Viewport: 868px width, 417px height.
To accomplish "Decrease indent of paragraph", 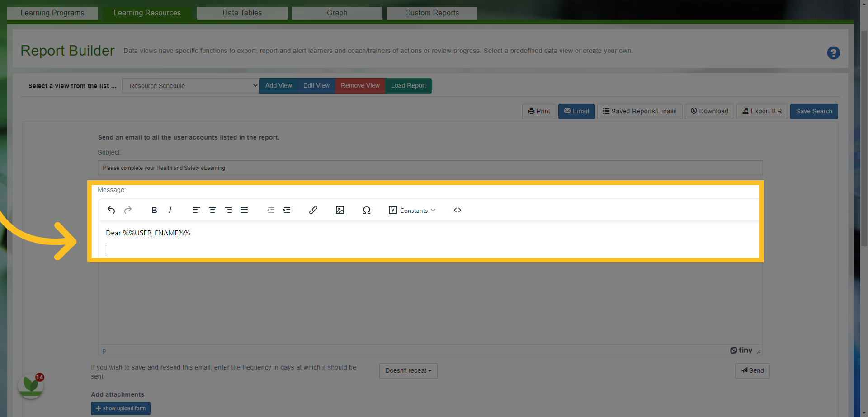I will tap(271, 210).
